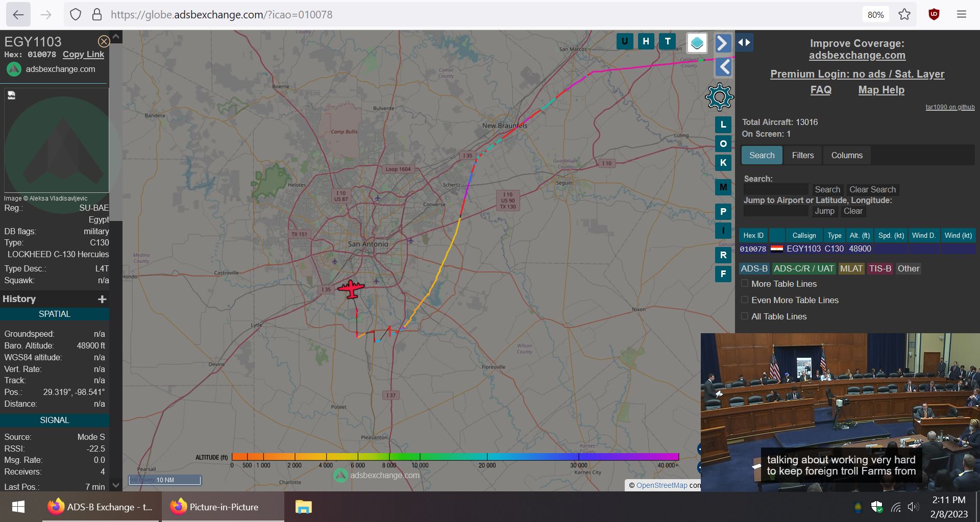Enable More Table Lines checkbox
The width and height of the screenshot is (980, 522).
(x=745, y=283)
